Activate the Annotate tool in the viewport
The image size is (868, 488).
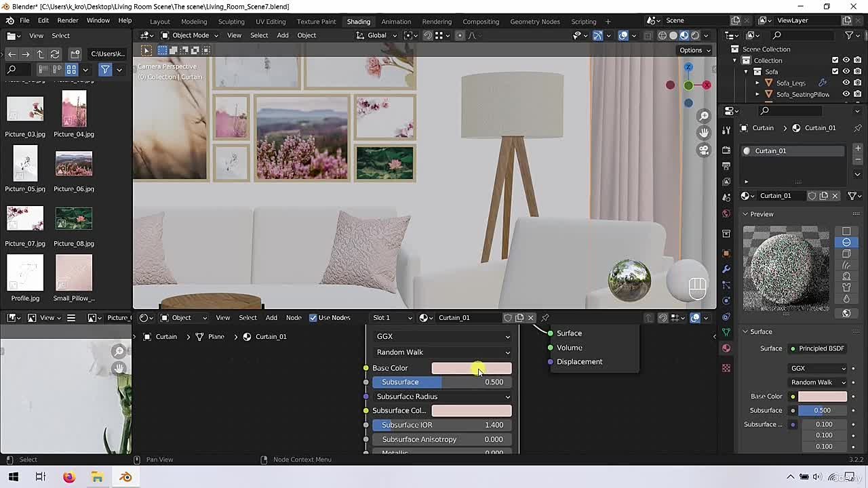(146, 49)
